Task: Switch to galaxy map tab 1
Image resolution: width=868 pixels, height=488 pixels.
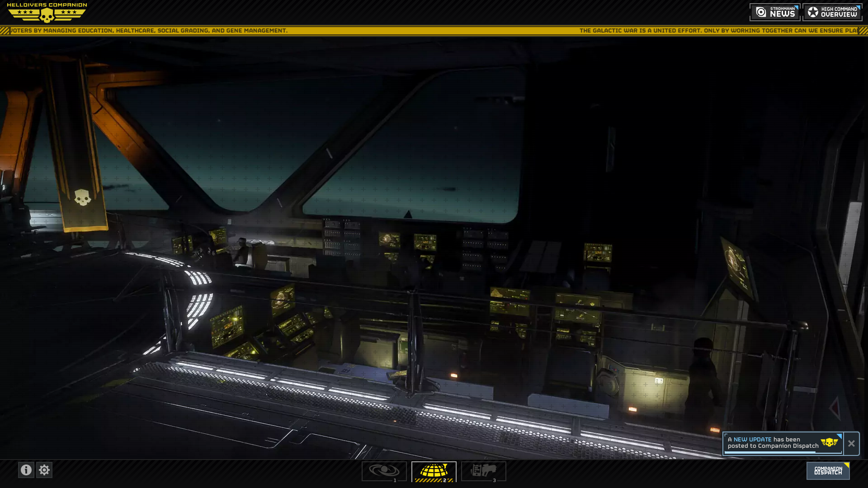Action: coord(384,471)
